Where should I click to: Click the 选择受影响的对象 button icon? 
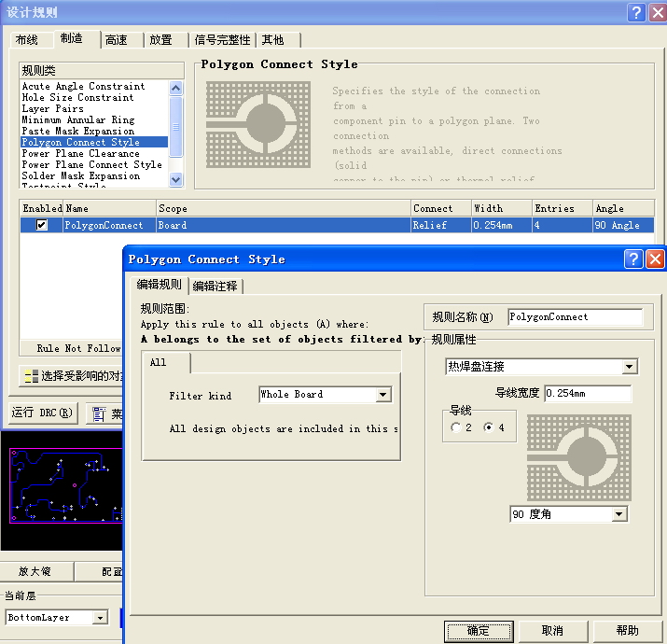32,376
